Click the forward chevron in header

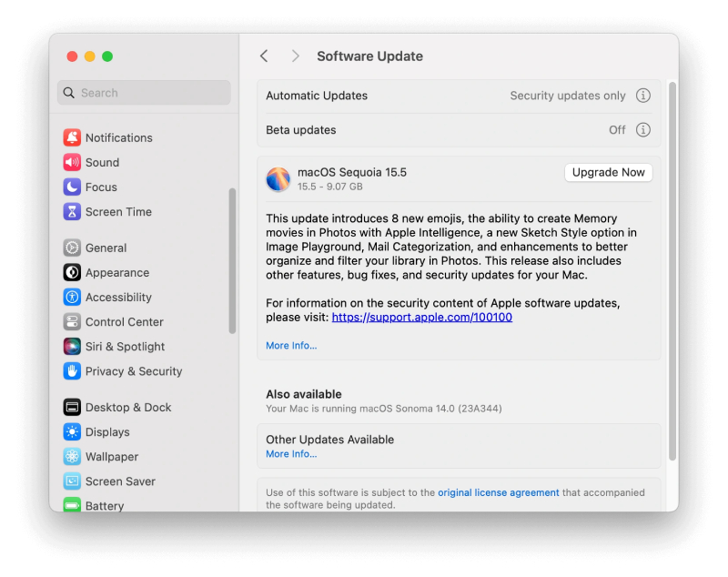(295, 56)
